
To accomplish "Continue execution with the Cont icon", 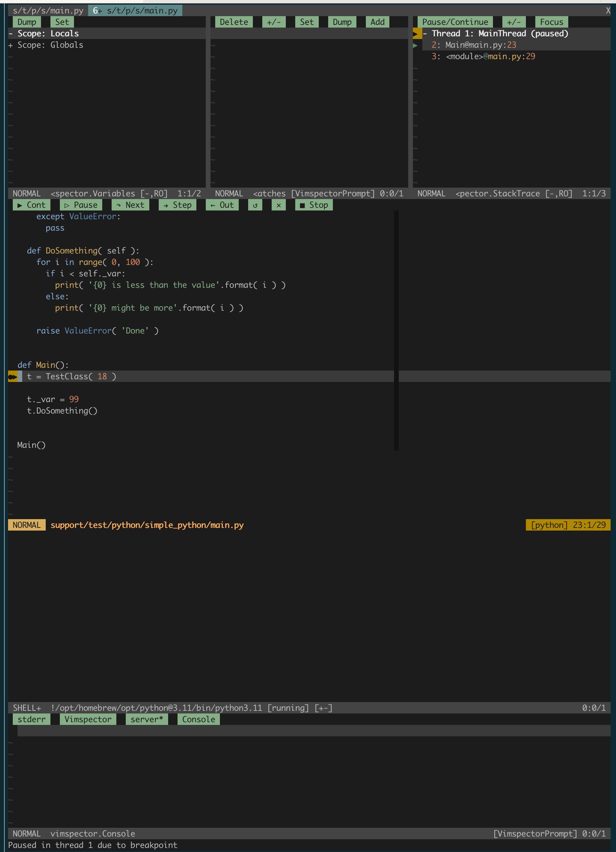I will [x=31, y=205].
